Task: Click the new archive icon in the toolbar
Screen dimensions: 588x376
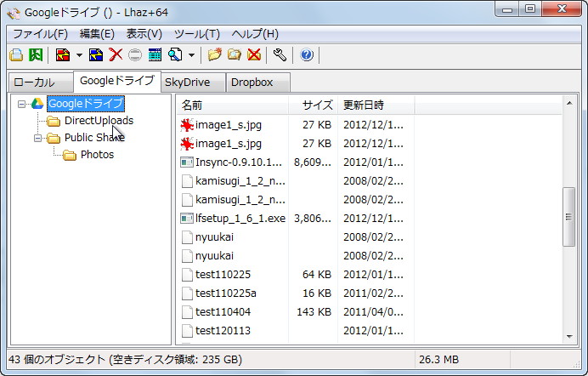Action: (16, 54)
